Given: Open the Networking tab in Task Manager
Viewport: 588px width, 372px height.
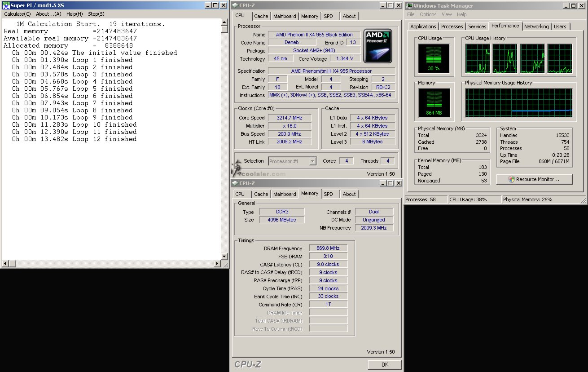Looking at the screenshot, I should click(x=536, y=27).
